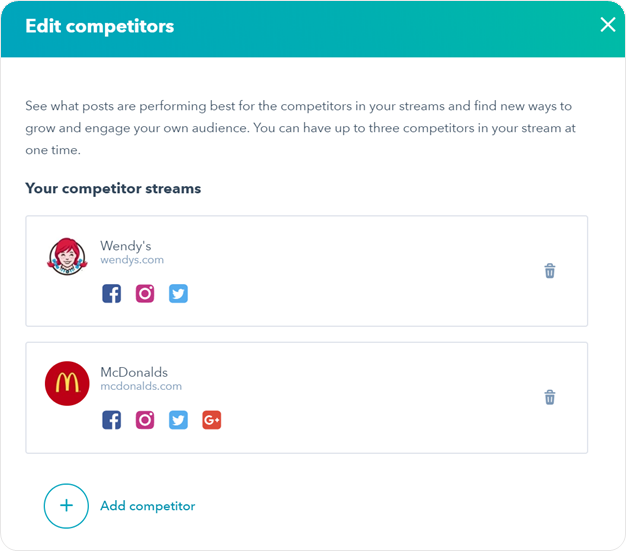Select the Wendy's logo avatar
The width and height of the screenshot is (626, 551).
[x=67, y=257]
